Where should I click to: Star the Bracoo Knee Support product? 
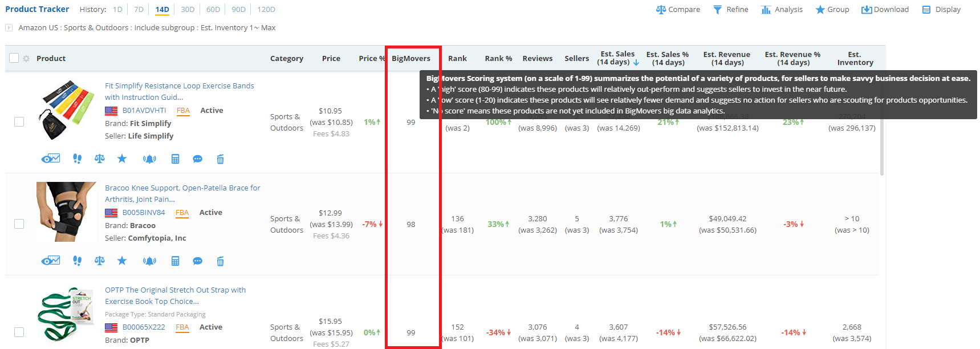(x=122, y=261)
